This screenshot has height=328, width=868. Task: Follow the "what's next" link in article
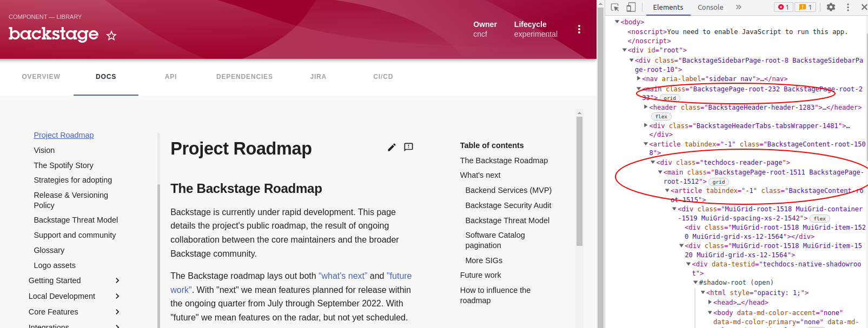[343, 276]
